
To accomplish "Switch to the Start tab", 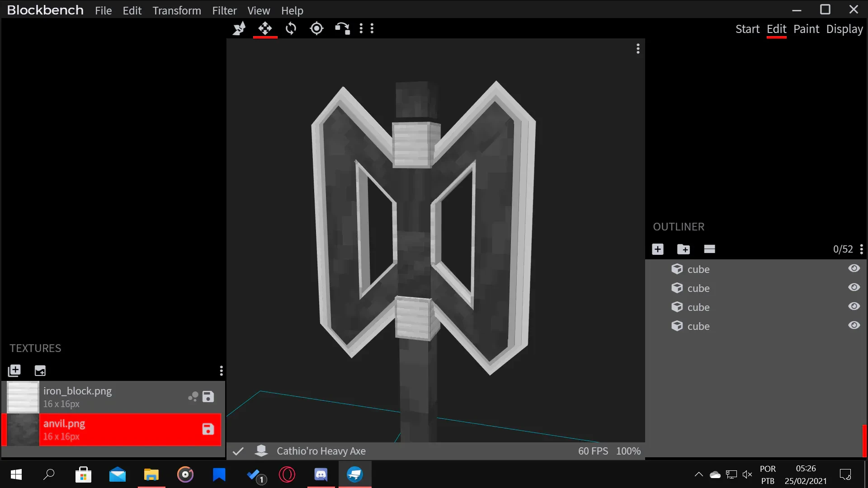I will [x=747, y=29].
